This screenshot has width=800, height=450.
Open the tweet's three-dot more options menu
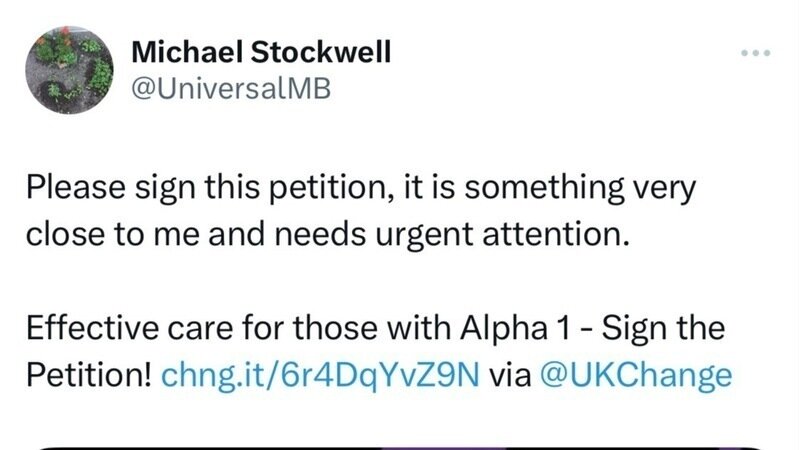(x=757, y=52)
